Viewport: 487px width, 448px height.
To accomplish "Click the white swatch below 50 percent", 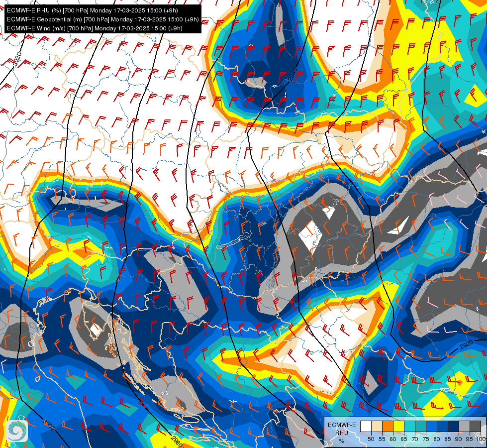I will (x=366, y=426).
